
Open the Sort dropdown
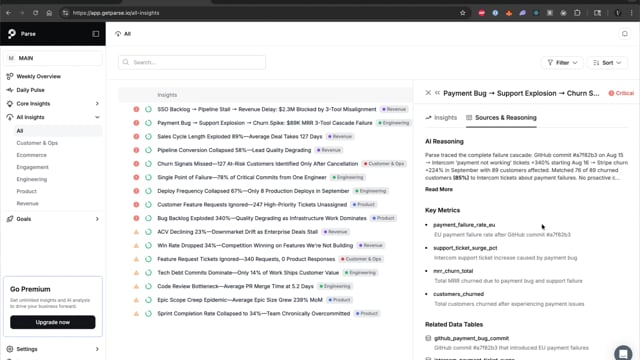pyautogui.click(x=607, y=62)
